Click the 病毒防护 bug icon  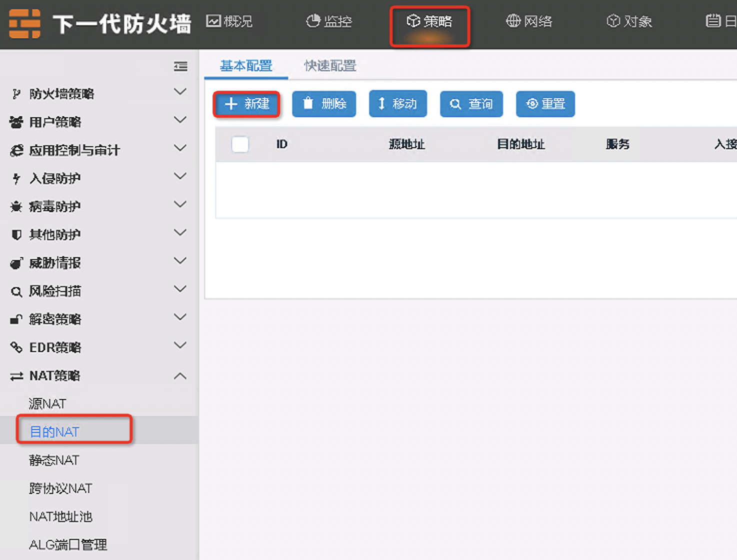pyautogui.click(x=15, y=206)
